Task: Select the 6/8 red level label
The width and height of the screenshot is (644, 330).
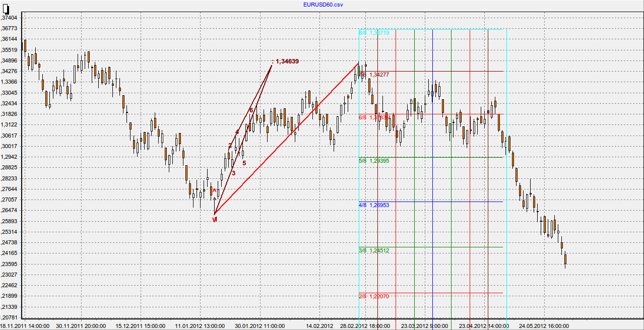Action: point(373,117)
